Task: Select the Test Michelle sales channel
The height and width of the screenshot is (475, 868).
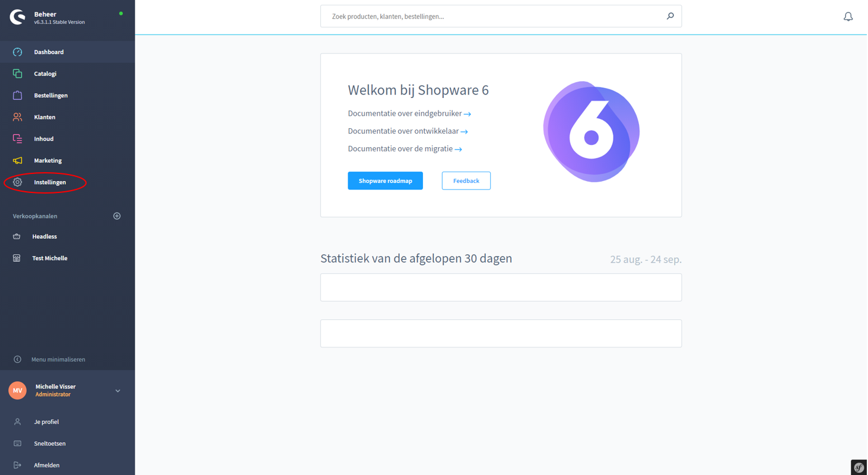Action: 49,258
